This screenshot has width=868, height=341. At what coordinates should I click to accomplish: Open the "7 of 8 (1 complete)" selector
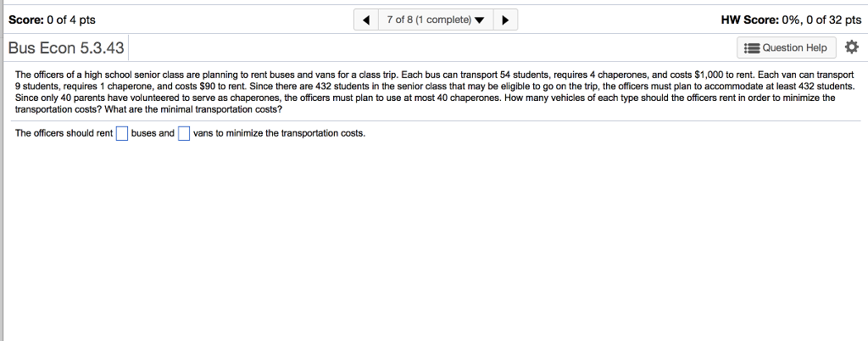click(x=431, y=20)
